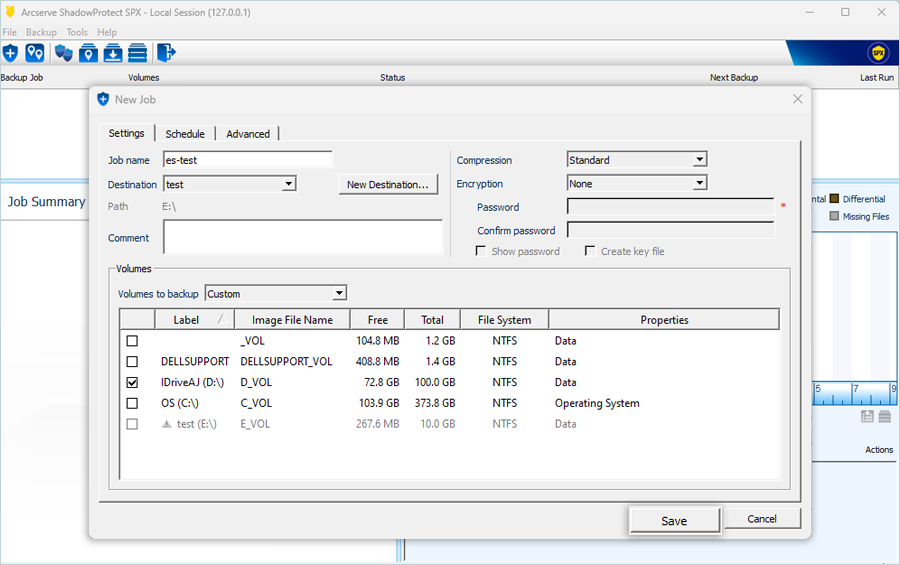Click the exit door arrow toolbar icon
Viewport: 900px width, 565px height.
[166, 53]
